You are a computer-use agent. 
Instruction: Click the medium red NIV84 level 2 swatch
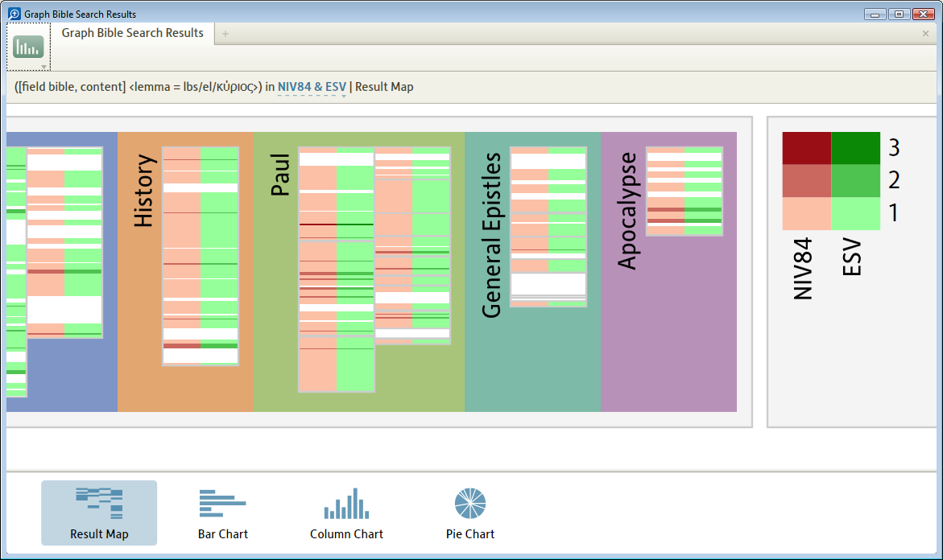tap(806, 181)
